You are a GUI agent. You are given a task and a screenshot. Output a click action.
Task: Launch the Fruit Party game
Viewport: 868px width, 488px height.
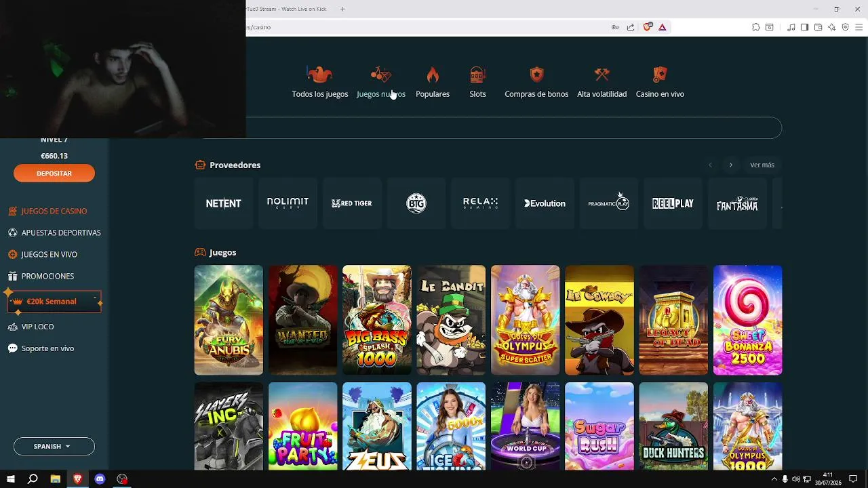[x=303, y=426]
